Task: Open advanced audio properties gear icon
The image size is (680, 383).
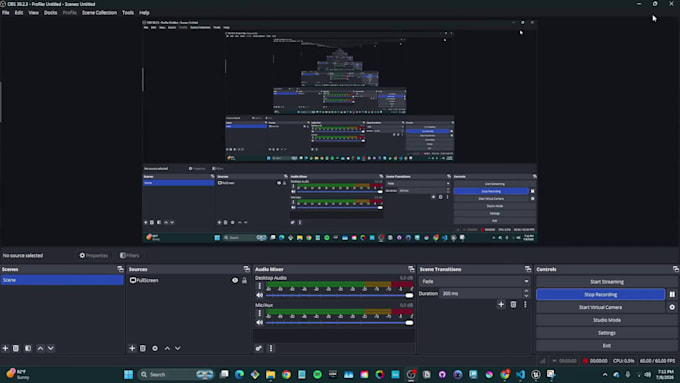Action: [x=259, y=348]
